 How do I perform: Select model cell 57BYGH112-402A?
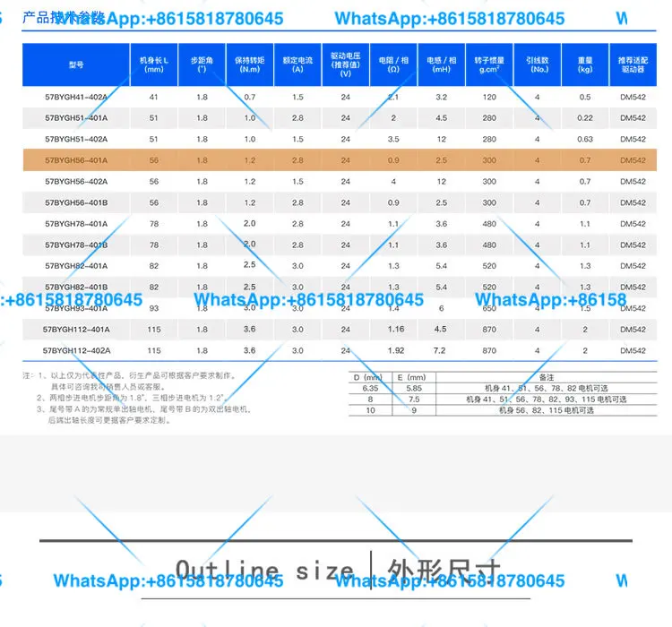pyautogui.click(x=76, y=350)
